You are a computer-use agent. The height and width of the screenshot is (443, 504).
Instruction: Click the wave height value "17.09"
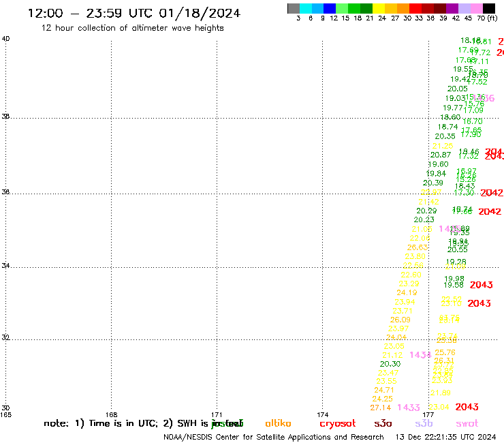pyautogui.click(x=473, y=110)
